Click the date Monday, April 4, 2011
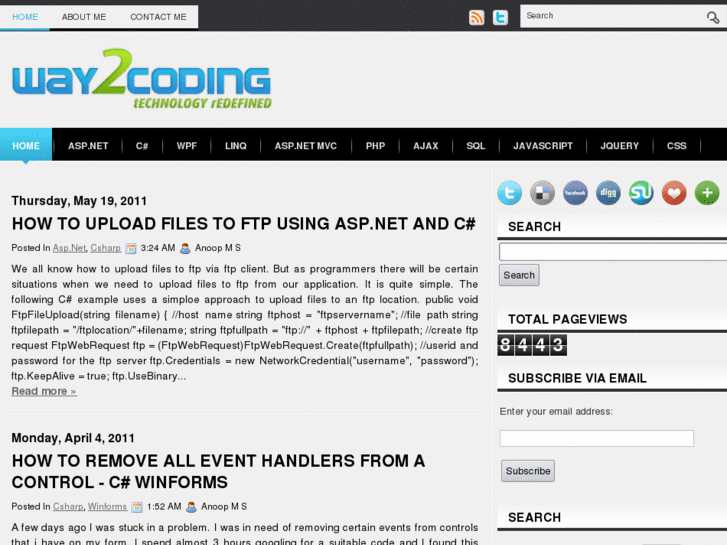 [x=73, y=438]
